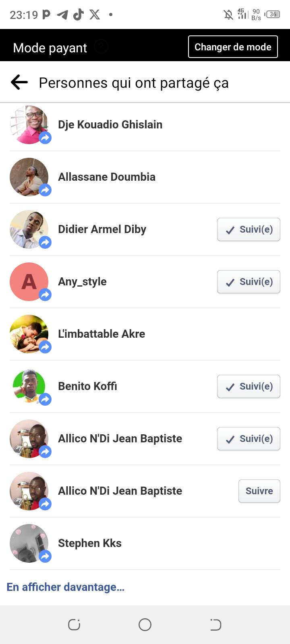This screenshot has width=290, height=644.
Task: Open Stephen Kks name entry
Action: (90, 543)
